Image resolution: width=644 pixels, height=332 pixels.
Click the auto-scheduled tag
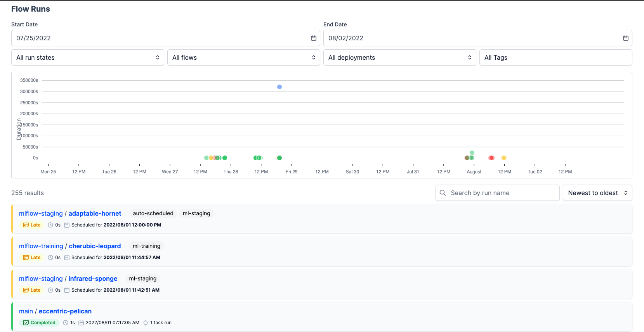[x=153, y=213]
